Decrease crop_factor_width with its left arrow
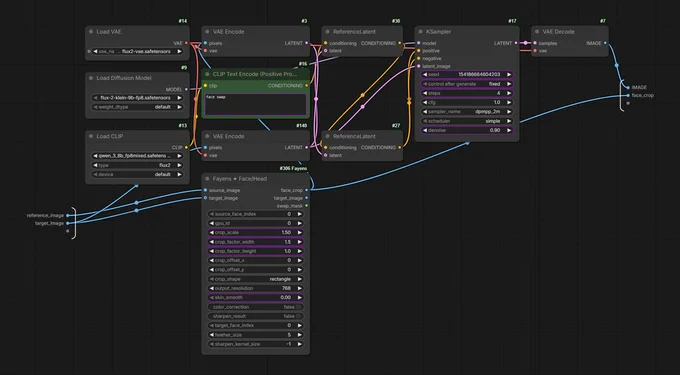Screen dimensions: 680x375 (211, 242)
